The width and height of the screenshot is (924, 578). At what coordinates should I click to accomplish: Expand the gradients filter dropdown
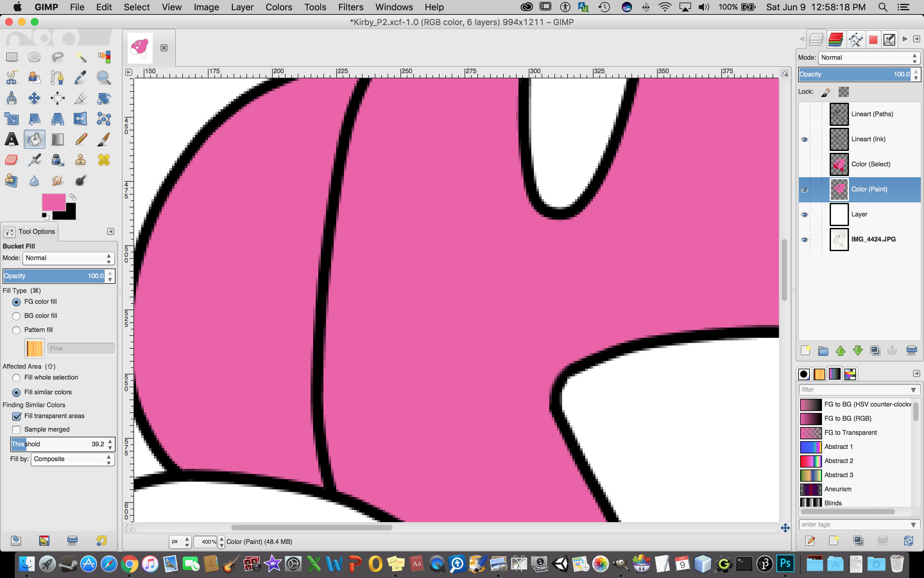pyautogui.click(x=913, y=390)
